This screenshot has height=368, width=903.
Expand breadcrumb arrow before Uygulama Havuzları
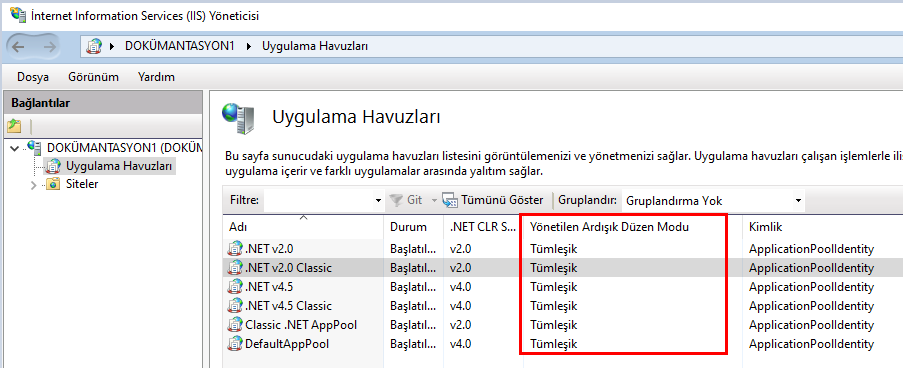[x=249, y=47]
